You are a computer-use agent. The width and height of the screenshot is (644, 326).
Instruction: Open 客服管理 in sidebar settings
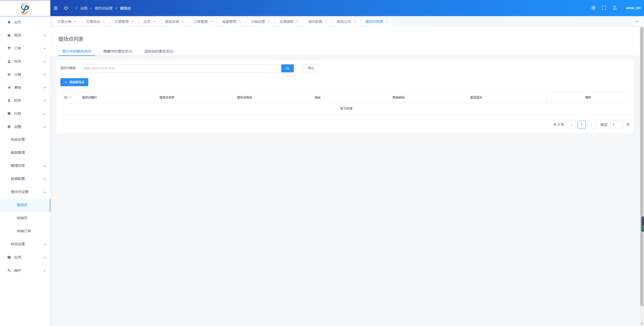pos(25,153)
